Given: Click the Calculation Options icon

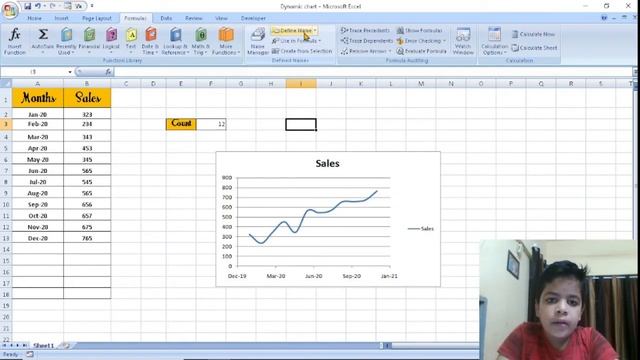Looking at the screenshot, I should click(x=494, y=34).
